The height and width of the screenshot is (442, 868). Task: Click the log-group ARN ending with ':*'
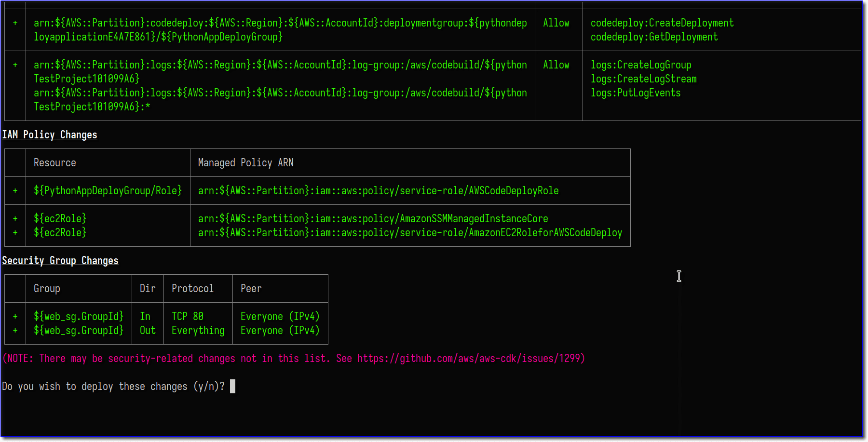click(x=280, y=100)
